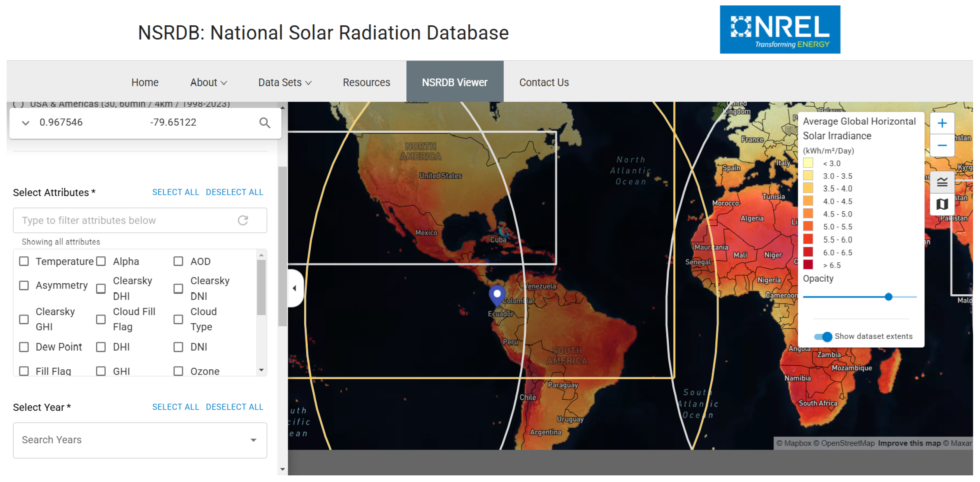Expand the About menu dropdown
The image size is (980, 482).
click(x=208, y=82)
